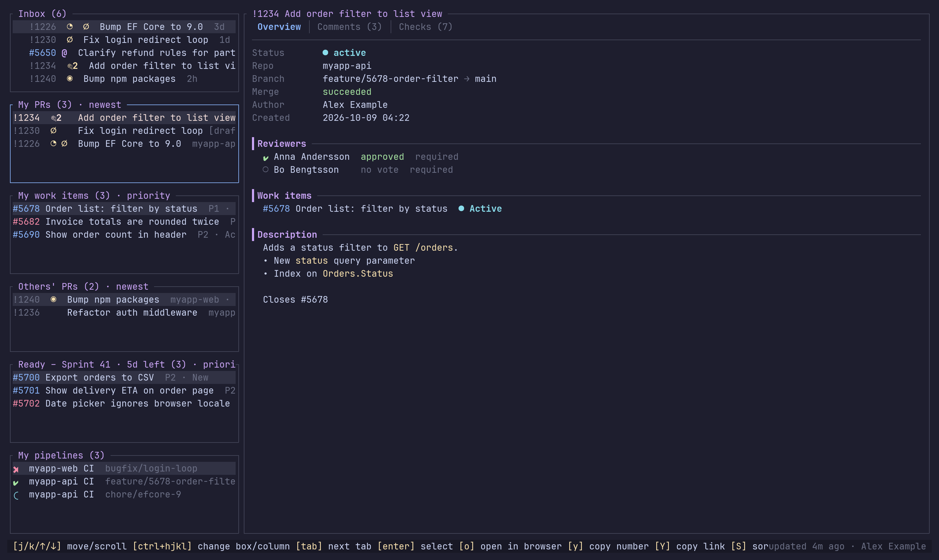Change My work items sort 'priority'
939x560 pixels.
148,196
